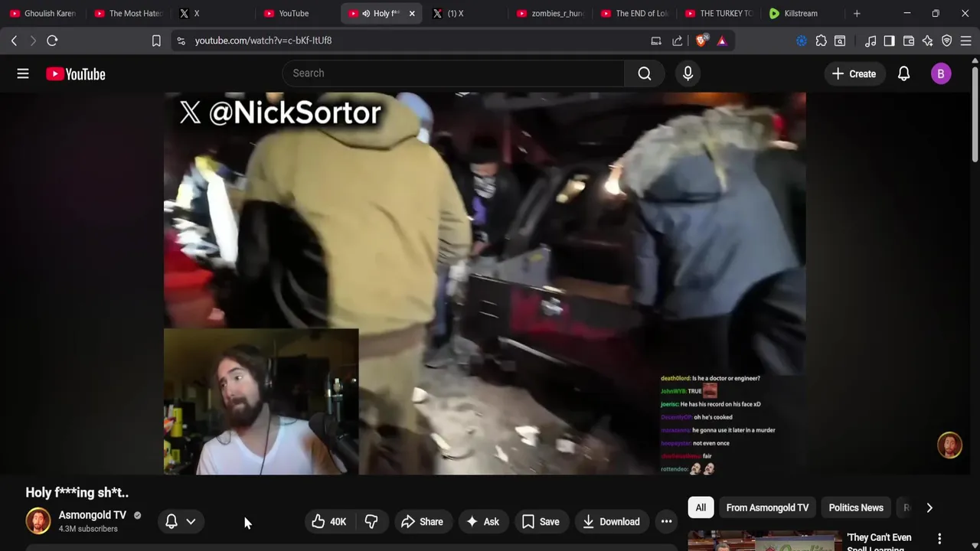The image size is (980, 551).
Task: Share page icon in address bar
Action: [678, 41]
